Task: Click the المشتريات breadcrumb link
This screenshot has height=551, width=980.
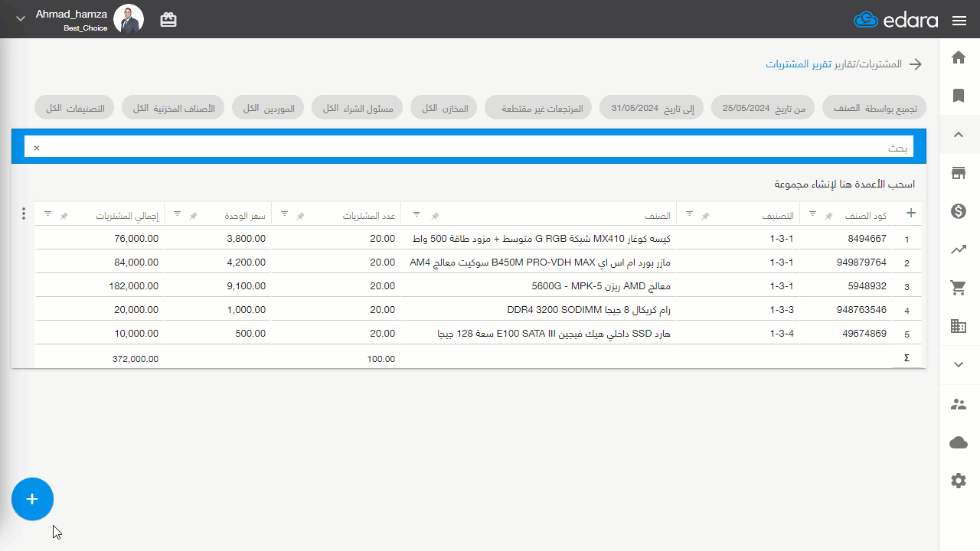Action: (880, 64)
